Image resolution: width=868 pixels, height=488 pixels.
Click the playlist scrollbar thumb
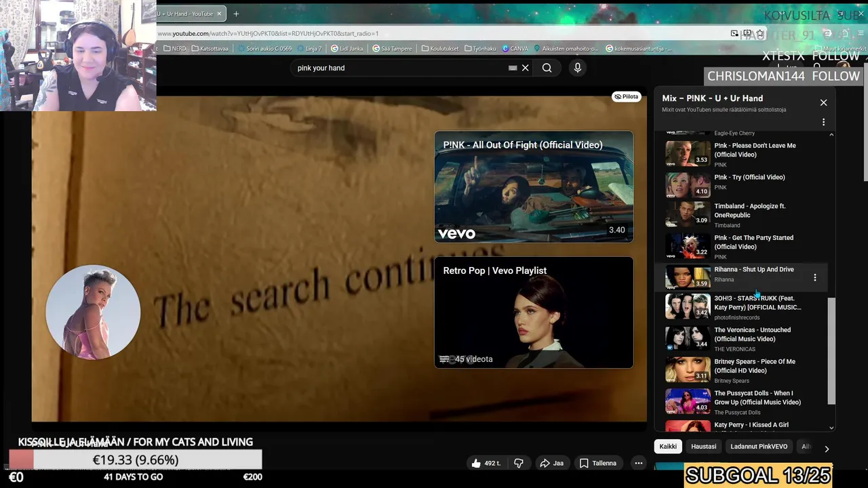831,351
